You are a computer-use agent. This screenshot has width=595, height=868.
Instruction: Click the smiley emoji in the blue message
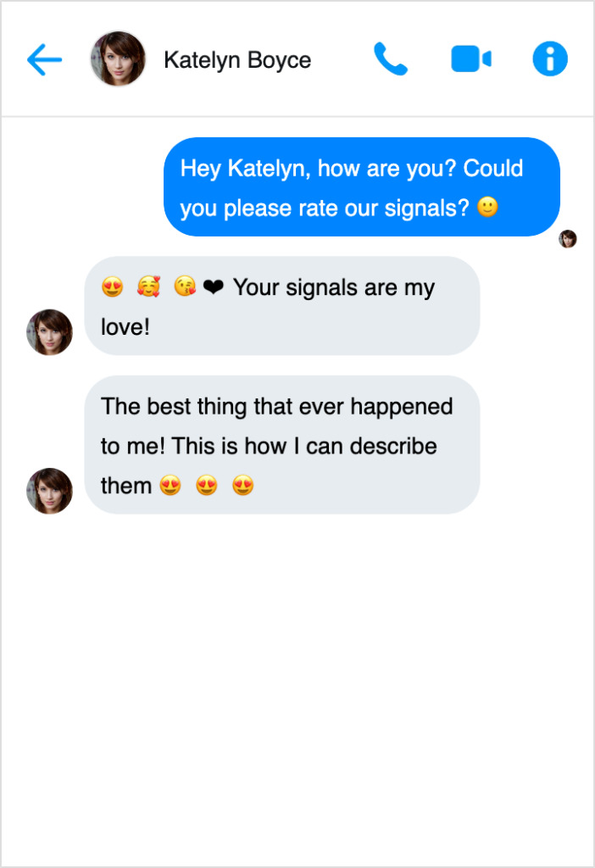(487, 208)
